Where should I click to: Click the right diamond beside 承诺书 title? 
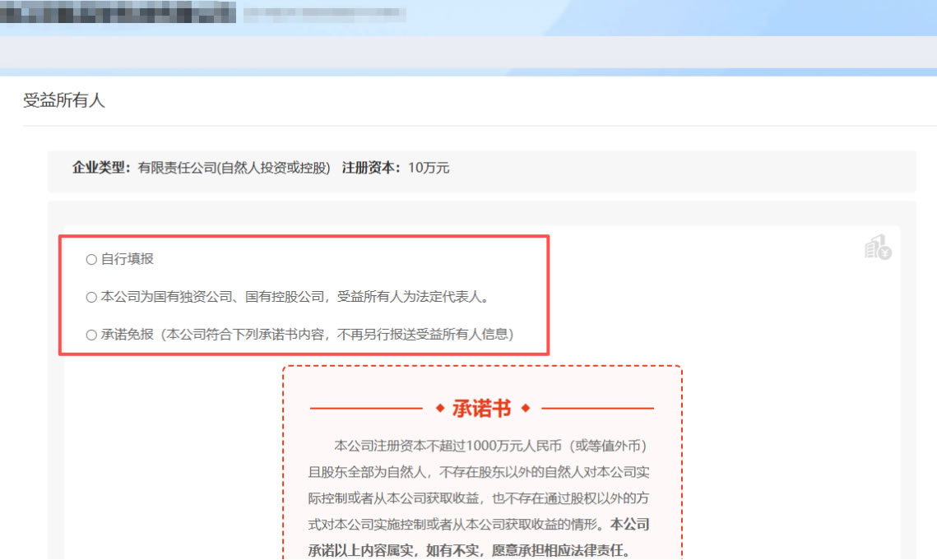[x=526, y=409]
